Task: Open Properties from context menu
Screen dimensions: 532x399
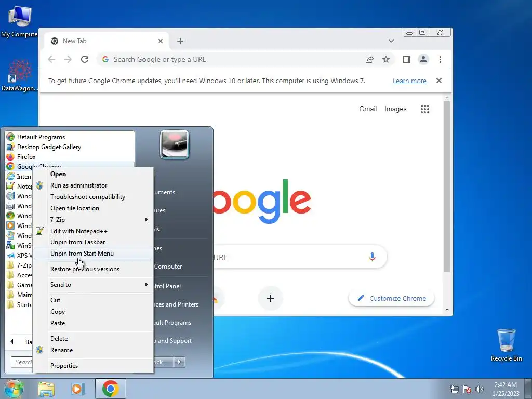Action: [x=94, y=366]
